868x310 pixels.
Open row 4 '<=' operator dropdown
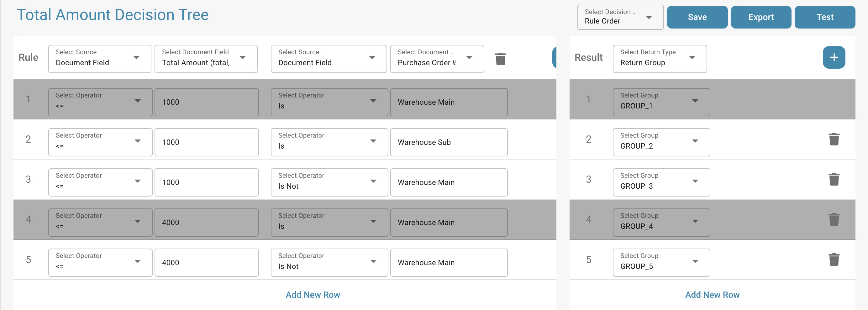click(100, 223)
